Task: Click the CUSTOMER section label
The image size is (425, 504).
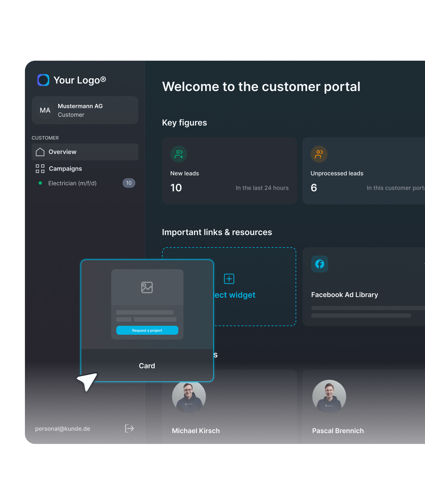Action: (45, 138)
